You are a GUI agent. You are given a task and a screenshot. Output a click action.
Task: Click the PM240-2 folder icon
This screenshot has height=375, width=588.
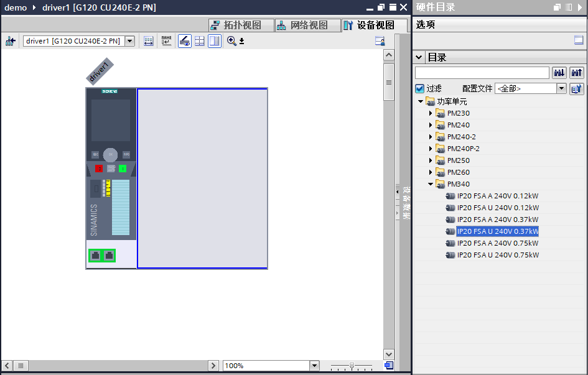tap(441, 137)
